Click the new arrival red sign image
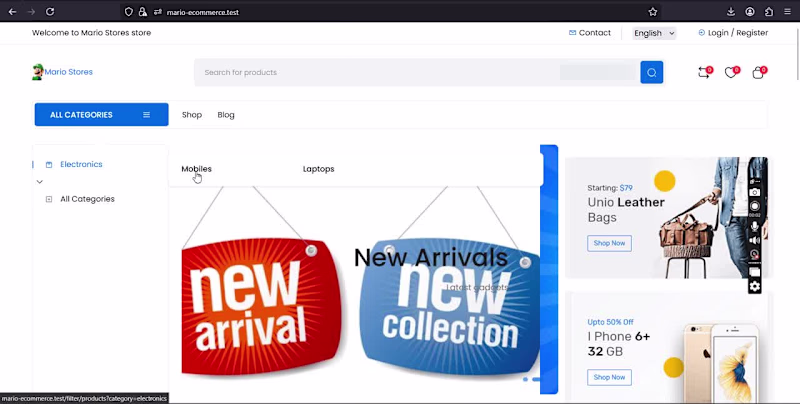This screenshot has width=800, height=404. (262, 305)
